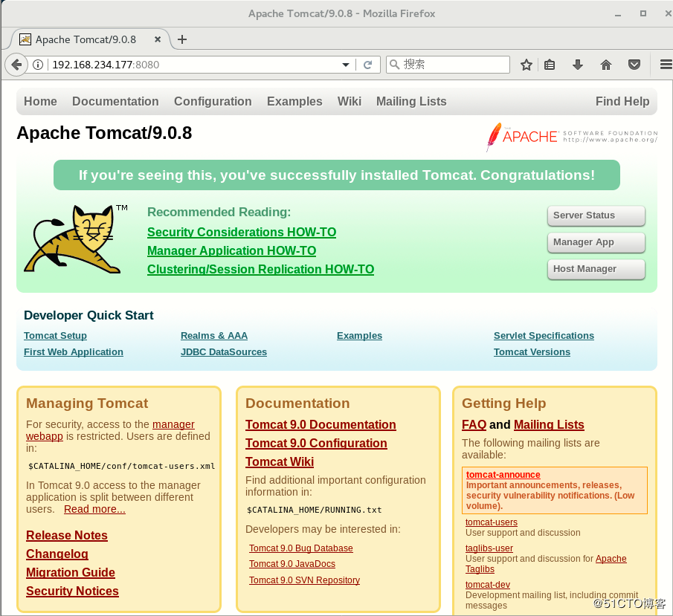
Task: Open the Tomcat Versions link
Action: pos(532,351)
